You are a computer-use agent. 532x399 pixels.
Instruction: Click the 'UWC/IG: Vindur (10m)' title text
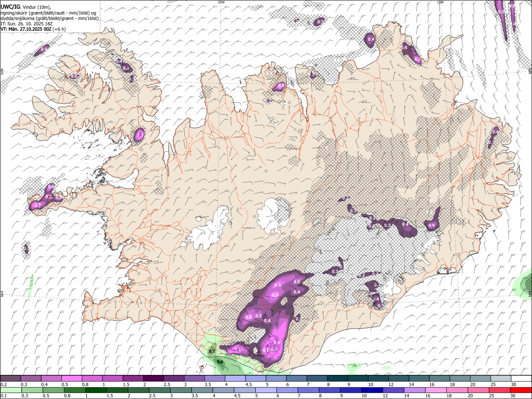pyautogui.click(x=26, y=7)
